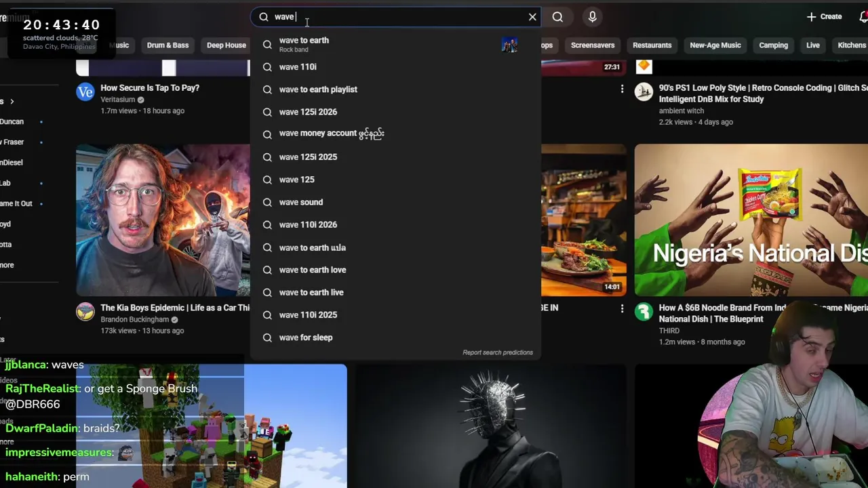The image size is (868, 488).
Task: Click the magnifier search button beside the search box
Action: pyautogui.click(x=557, y=17)
